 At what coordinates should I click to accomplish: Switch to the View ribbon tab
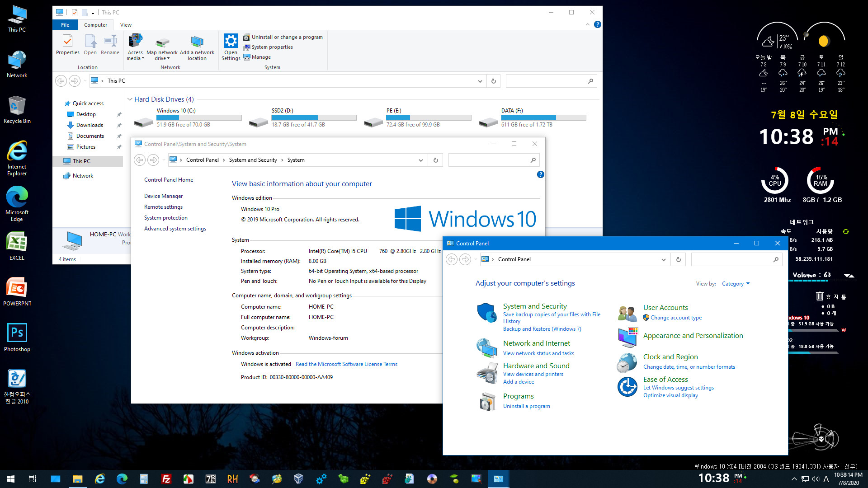126,25
